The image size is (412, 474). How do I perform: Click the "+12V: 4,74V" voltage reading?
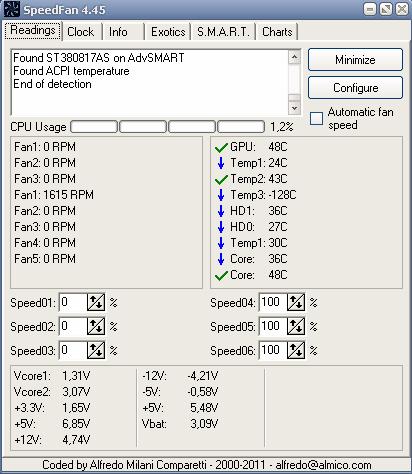point(52,440)
